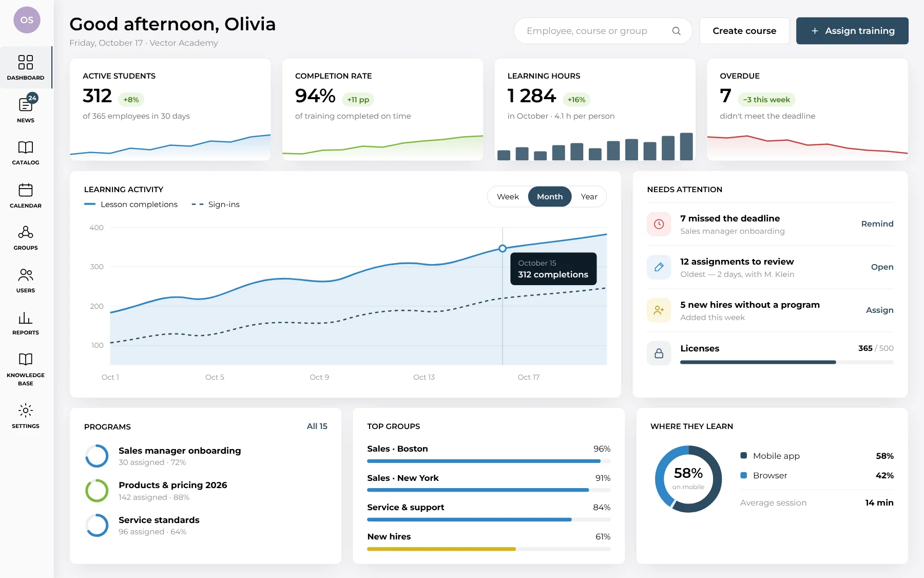
Task: Open the Users sidebar icon
Action: (x=26, y=275)
